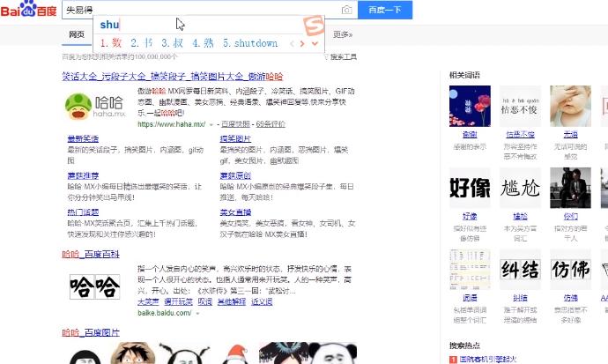This screenshot has height=364, width=608.
Task: Open 最新笑话 sublink
Action: [83, 138]
